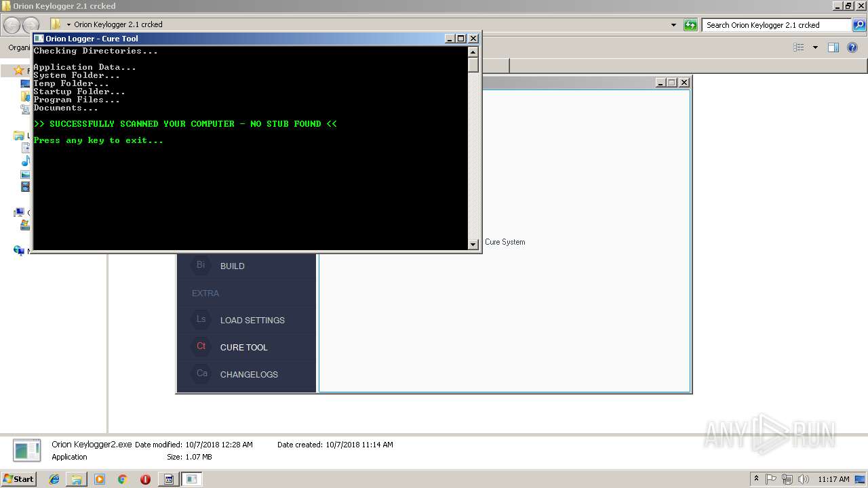The height and width of the screenshot is (488, 868).
Task: Click the red Ct icon beside CURE TOOL
Action: [x=201, y=346]
